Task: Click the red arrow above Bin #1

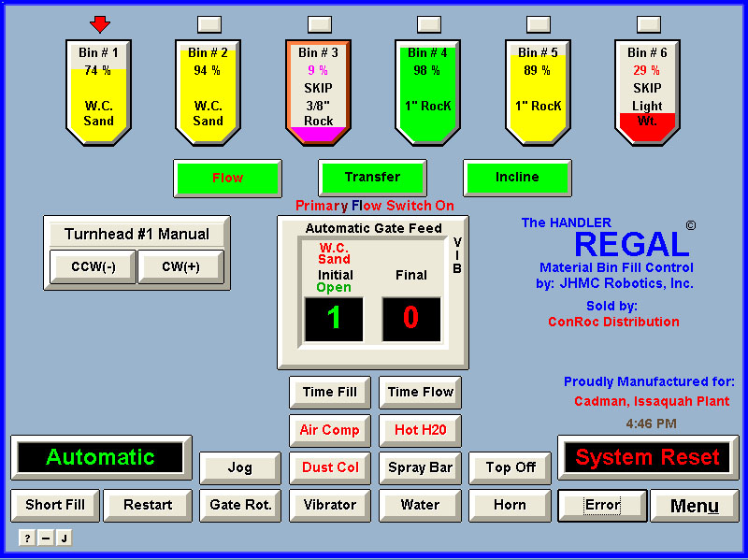Action: 100,23
